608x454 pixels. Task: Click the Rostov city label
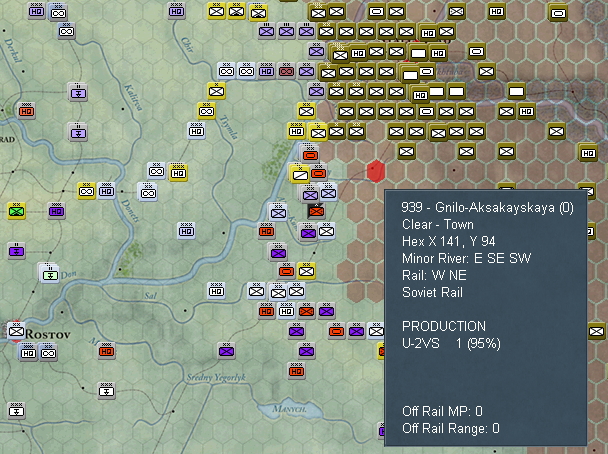[48, 334]
